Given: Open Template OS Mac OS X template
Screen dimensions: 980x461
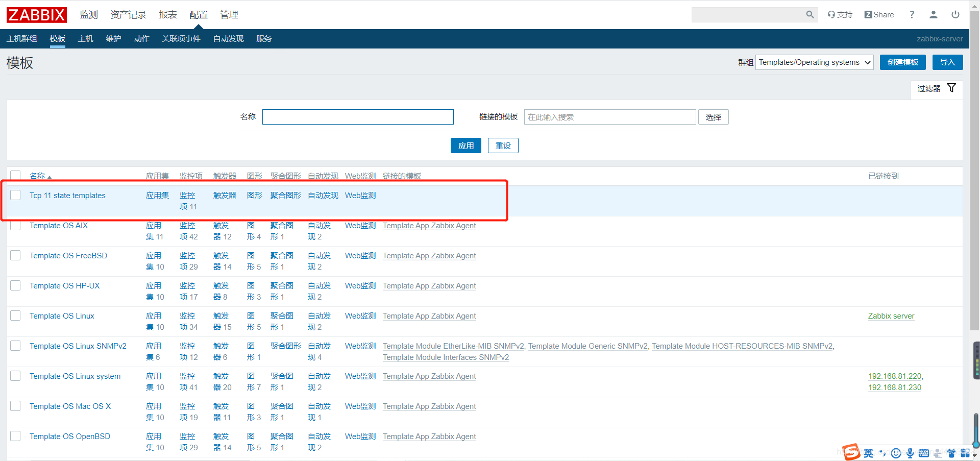Looking at the screenshot, I should 70,406.
